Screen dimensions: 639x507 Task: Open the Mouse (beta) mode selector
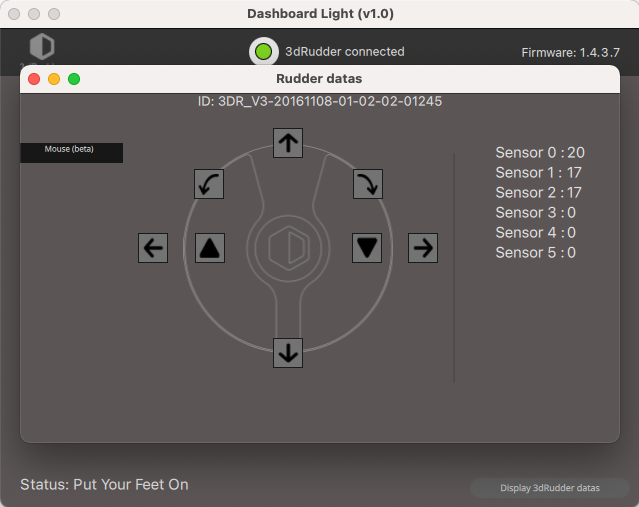click(72, 153)
